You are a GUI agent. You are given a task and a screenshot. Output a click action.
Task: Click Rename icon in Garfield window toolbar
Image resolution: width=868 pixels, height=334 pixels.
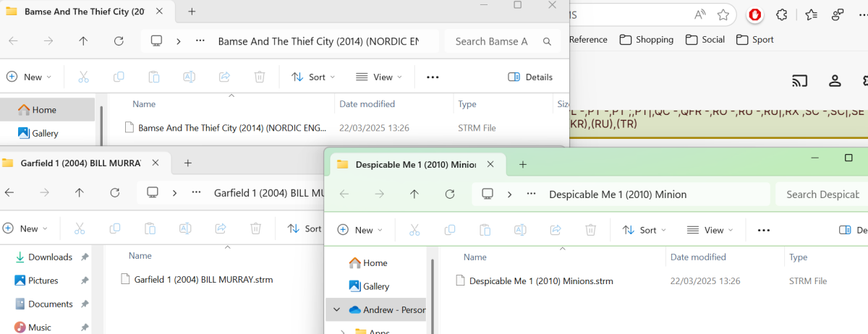tap(185, 228)
